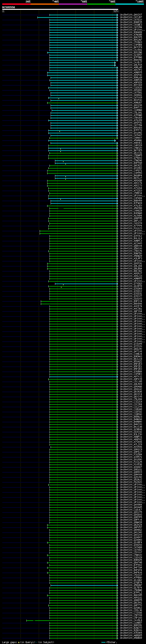The image size is (146, 644).
Task: Click the red 20% identity legend bar
Action: click(x=16, y=4)
